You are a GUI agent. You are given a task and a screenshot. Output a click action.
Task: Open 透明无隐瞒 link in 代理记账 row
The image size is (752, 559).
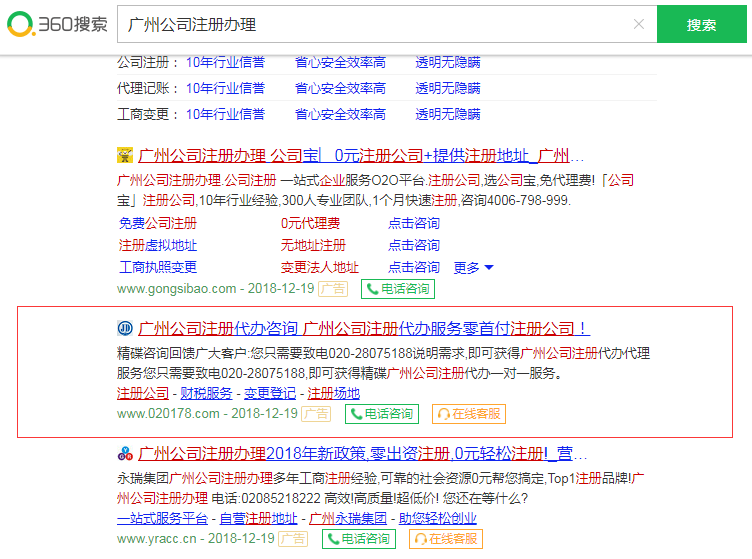coord(447,88)
